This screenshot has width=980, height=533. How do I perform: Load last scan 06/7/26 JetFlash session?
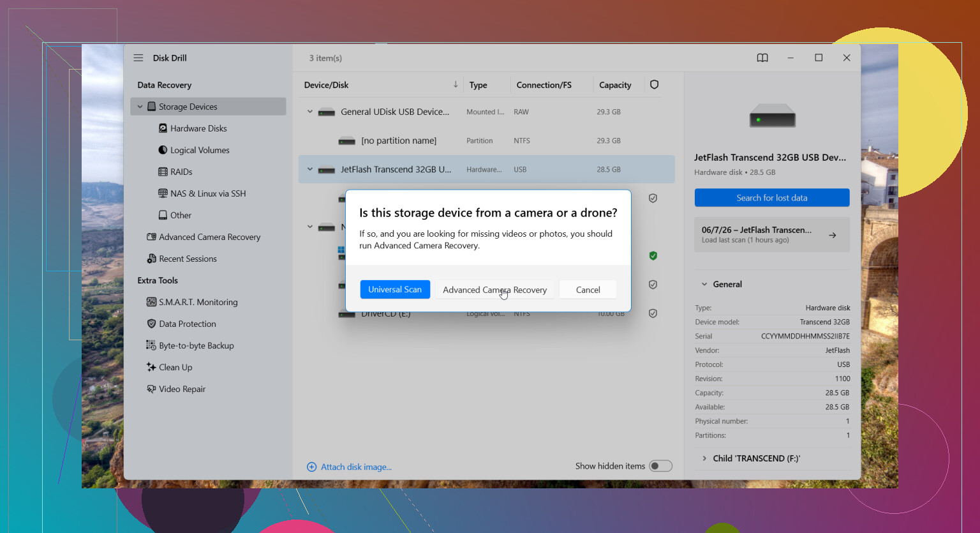coord(772,234)
